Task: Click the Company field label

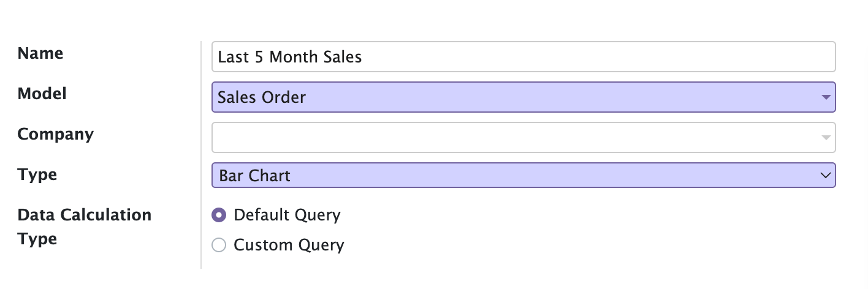Action: (56, 134)
